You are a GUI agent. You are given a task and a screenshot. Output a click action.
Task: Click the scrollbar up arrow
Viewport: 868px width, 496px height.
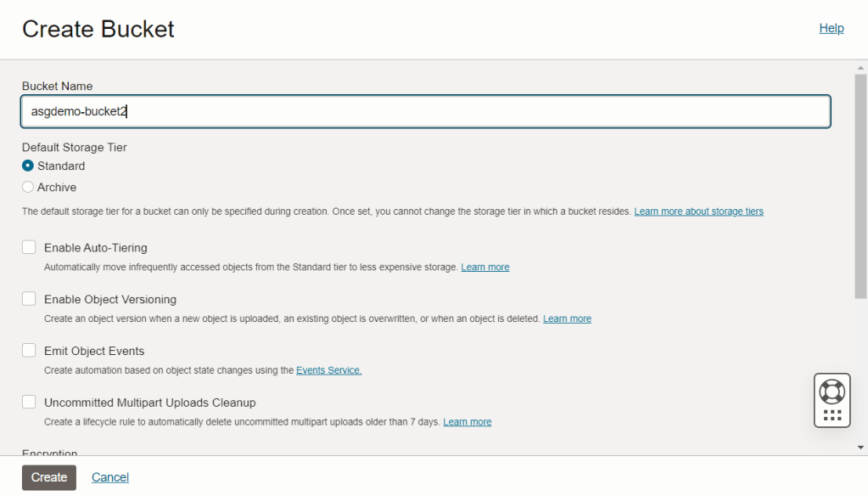[861, 66]
